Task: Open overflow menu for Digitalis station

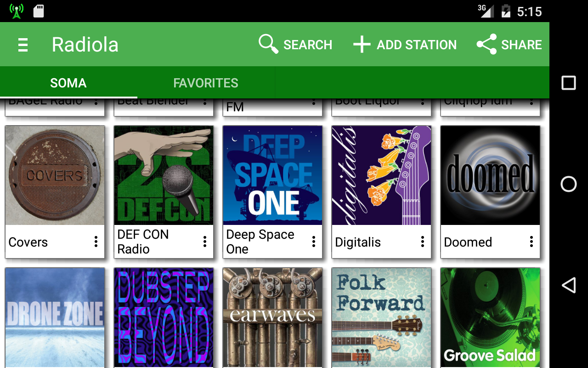Action: (422, 241)
